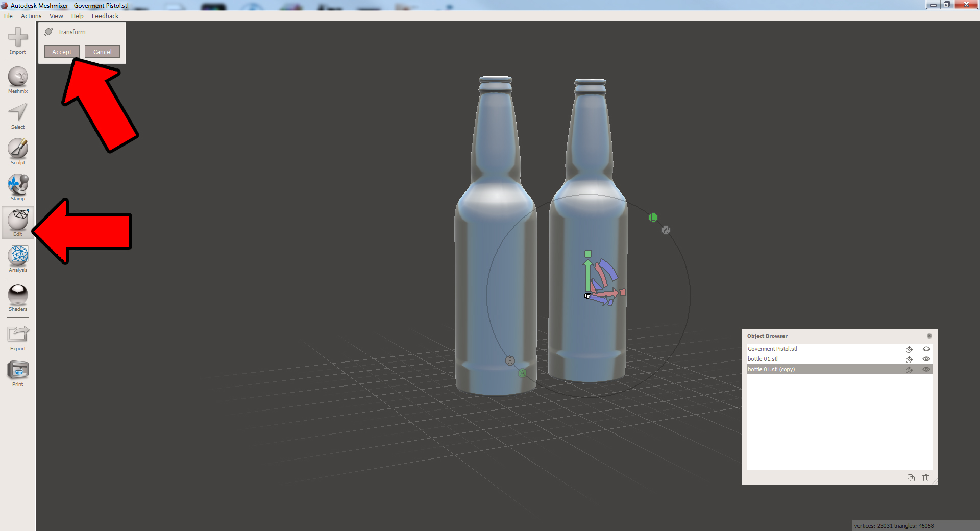Toggle visibility of bottle 01.stl
Screen dimensions: 980x531
click(x=926, y=359)
